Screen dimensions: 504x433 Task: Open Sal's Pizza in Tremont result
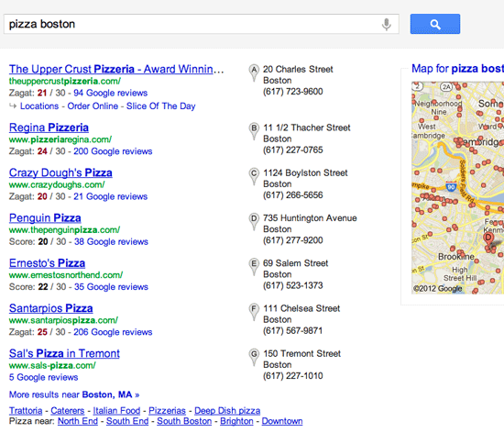(64, 353)
